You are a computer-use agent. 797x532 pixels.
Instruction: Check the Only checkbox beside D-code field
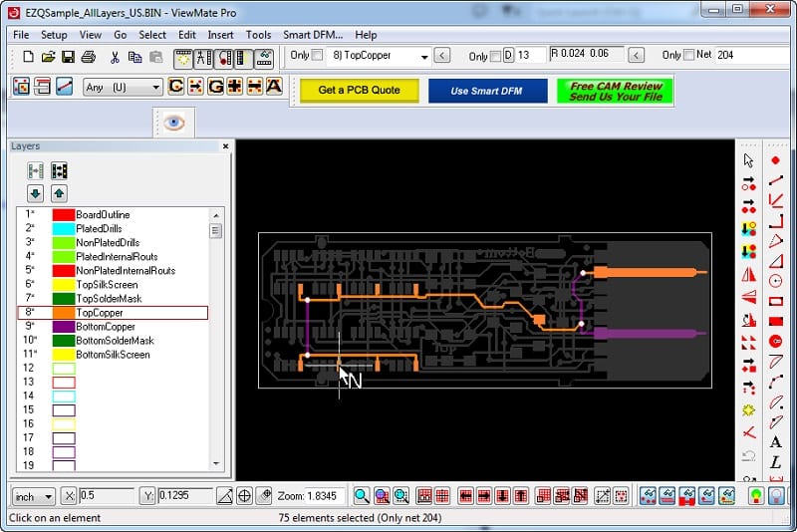pos(495,55)
